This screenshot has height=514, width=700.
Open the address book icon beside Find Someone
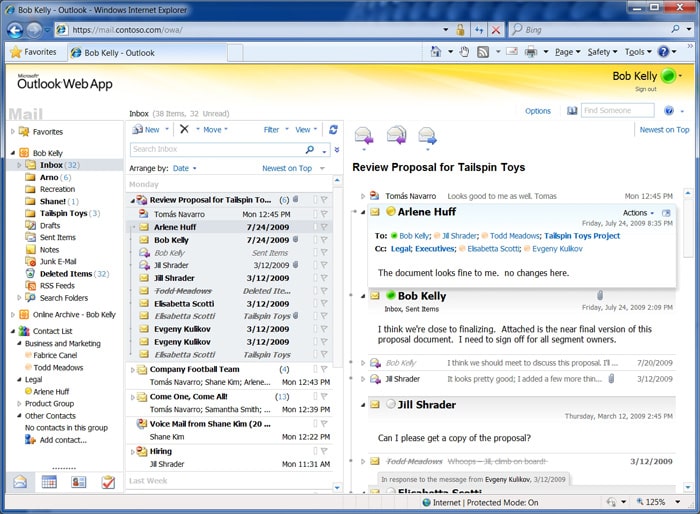[572, 111]
